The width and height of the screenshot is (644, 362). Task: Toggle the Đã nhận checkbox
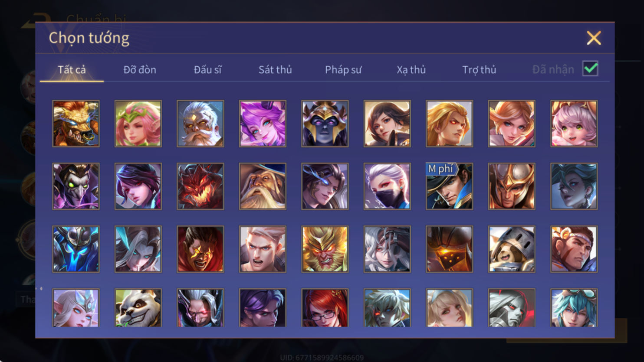590,68
